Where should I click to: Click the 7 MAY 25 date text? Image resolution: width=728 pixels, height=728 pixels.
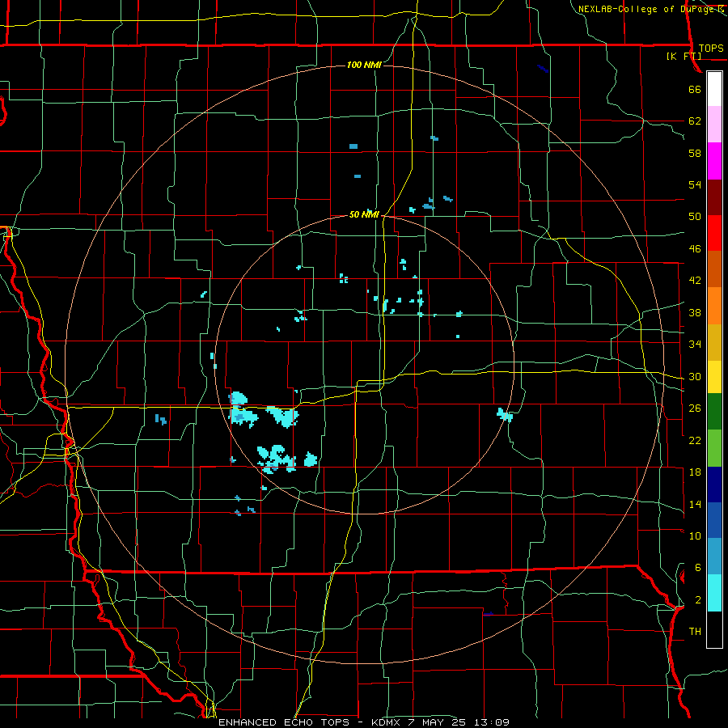click(438, 722)
